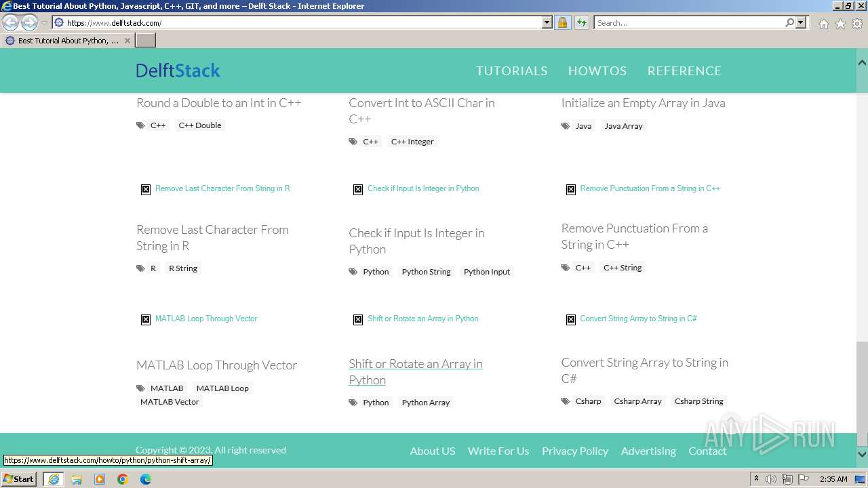Click broken image icon for Remove Punctuation From a String

tap(571, 189)
